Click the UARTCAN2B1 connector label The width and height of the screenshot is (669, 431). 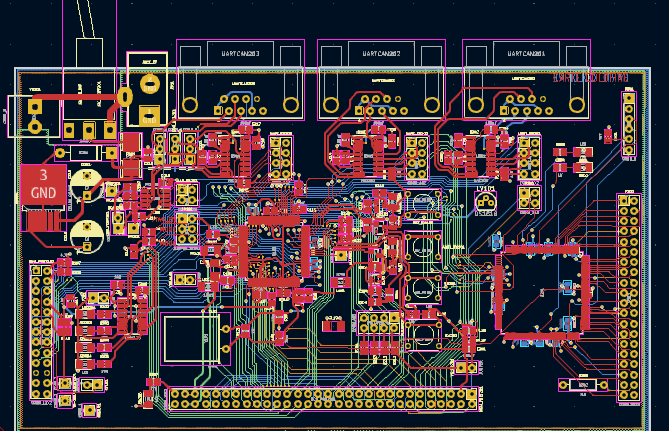tap(526, 54)
